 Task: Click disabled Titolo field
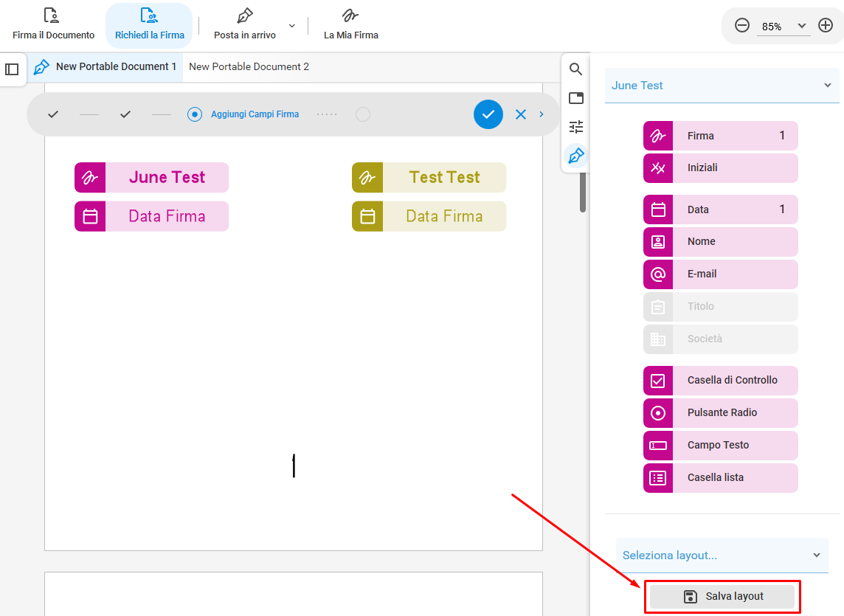click(x=720, y=306)
